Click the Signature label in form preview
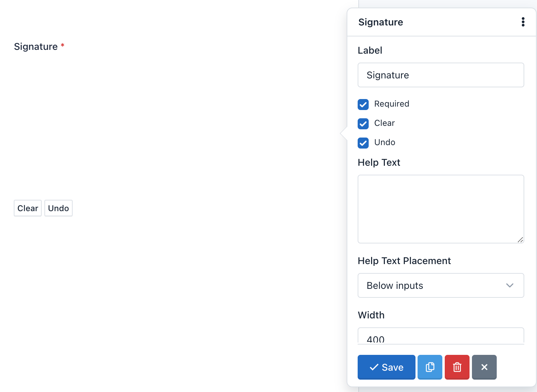This screenshot has height=392, width=537. 36,46
